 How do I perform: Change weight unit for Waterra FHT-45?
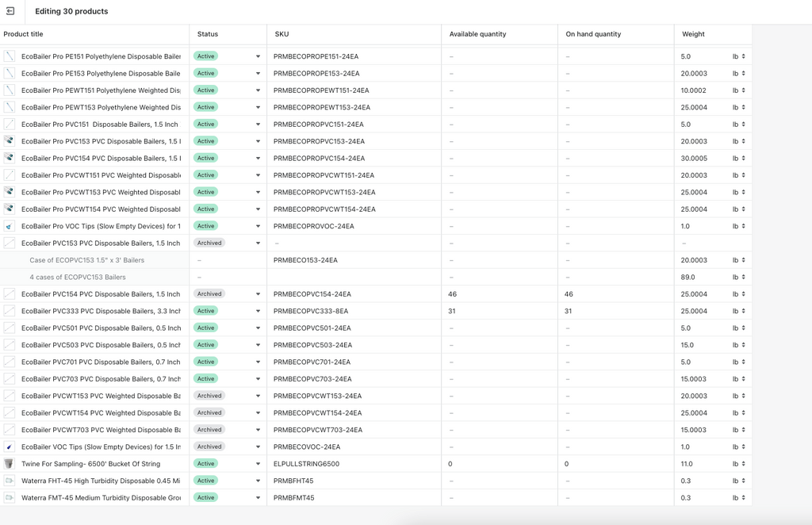(x=738, y=481)
